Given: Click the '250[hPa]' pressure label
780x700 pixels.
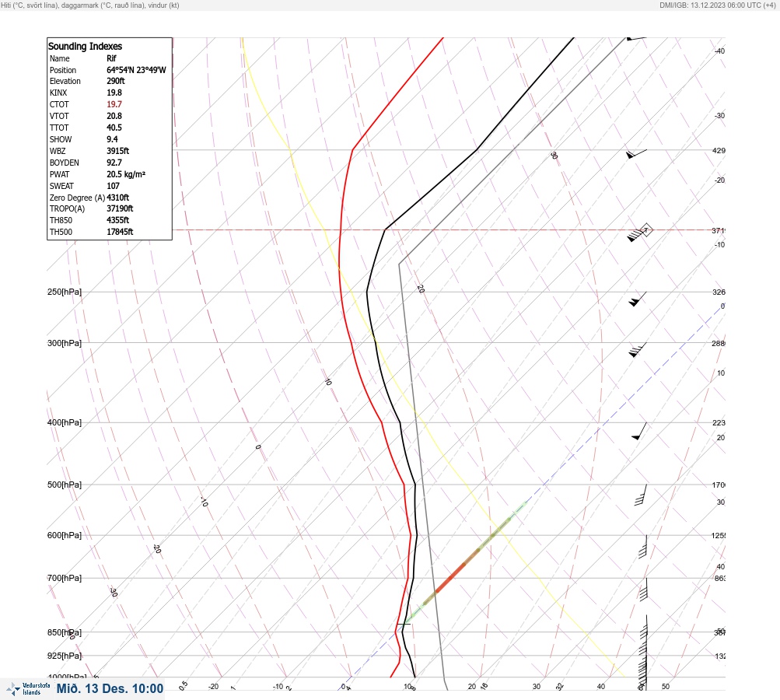Looking at the screenshot, I should [65, 292].
